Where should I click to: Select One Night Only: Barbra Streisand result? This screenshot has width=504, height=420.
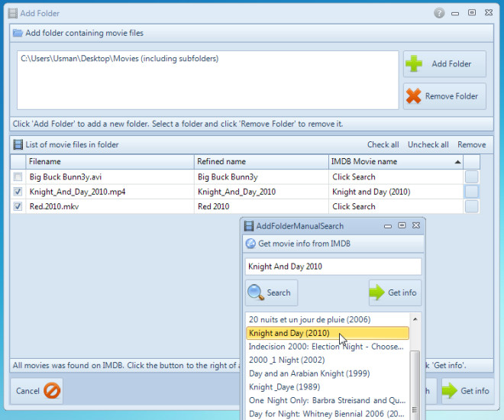pos(328,400)
